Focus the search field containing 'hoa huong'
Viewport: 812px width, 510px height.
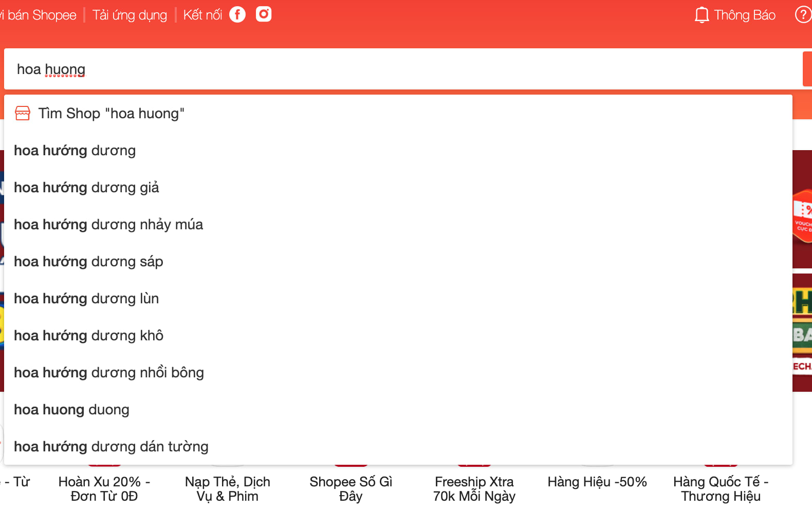point(403,69)
